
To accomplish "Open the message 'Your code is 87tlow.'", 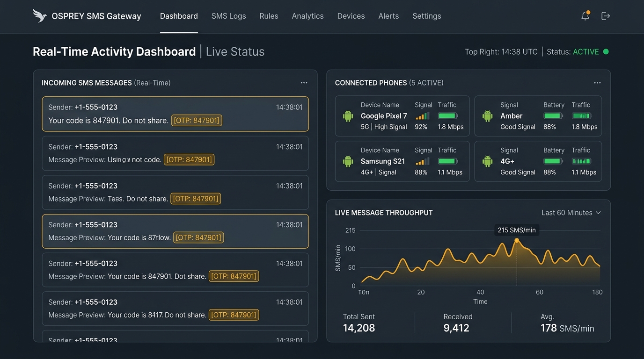I will pyautogui.click(x=176, y=231).
